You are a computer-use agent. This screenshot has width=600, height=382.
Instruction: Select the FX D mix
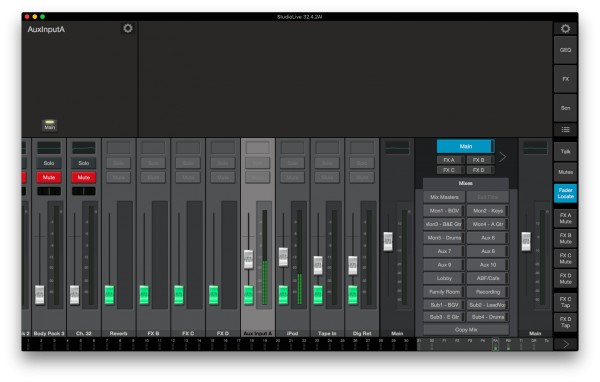click(x=481, y=170)
